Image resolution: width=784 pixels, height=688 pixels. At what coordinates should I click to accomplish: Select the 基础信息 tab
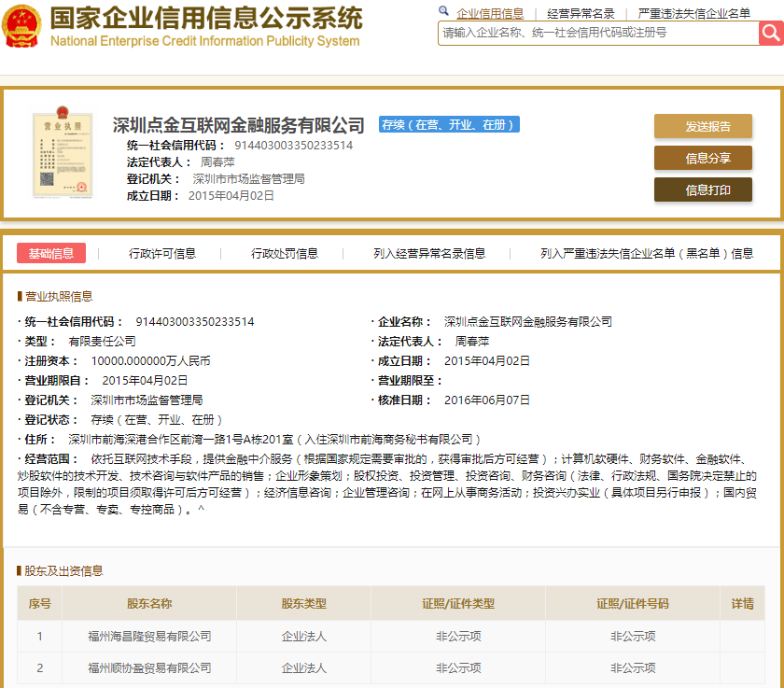51,253
